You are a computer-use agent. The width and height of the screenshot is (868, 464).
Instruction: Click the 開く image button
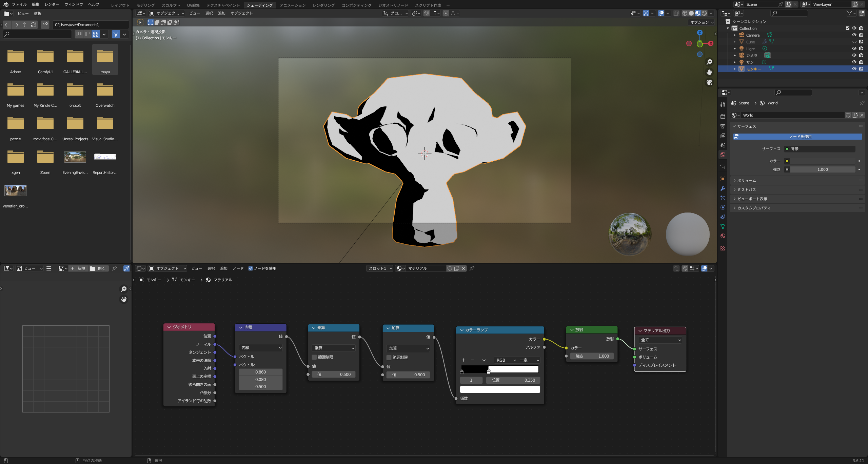click(x=98, y=268)
